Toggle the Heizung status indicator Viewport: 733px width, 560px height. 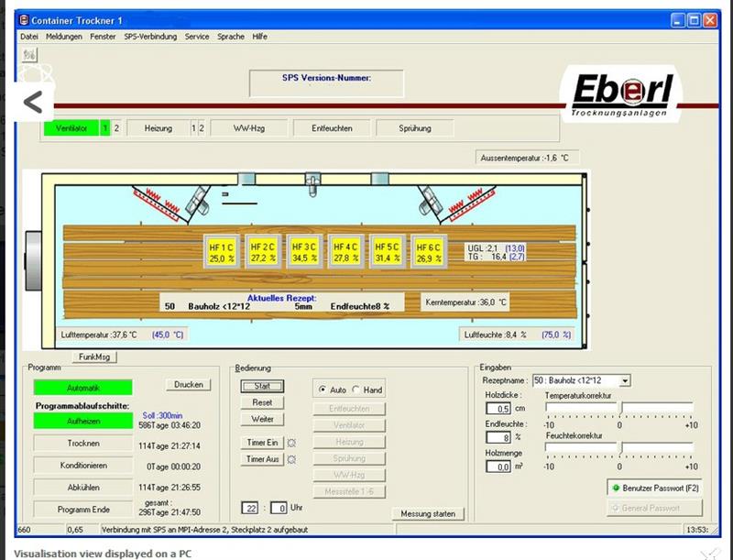coord(158,128)
